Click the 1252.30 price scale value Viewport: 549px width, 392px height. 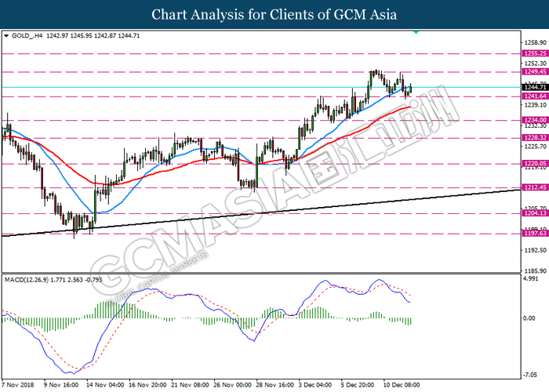coord(535,64)
